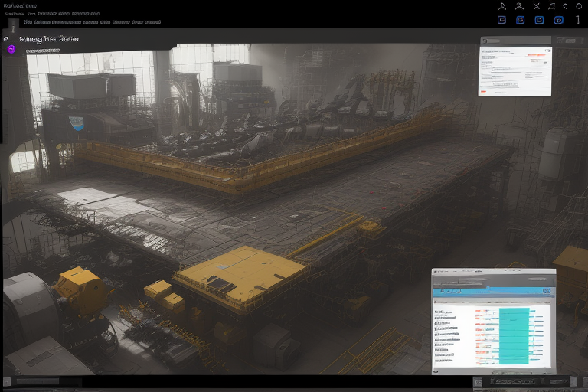588x392 pixels.
Task: Click the purple circular icon beside the scene title
Action: [x=11, y=49]
